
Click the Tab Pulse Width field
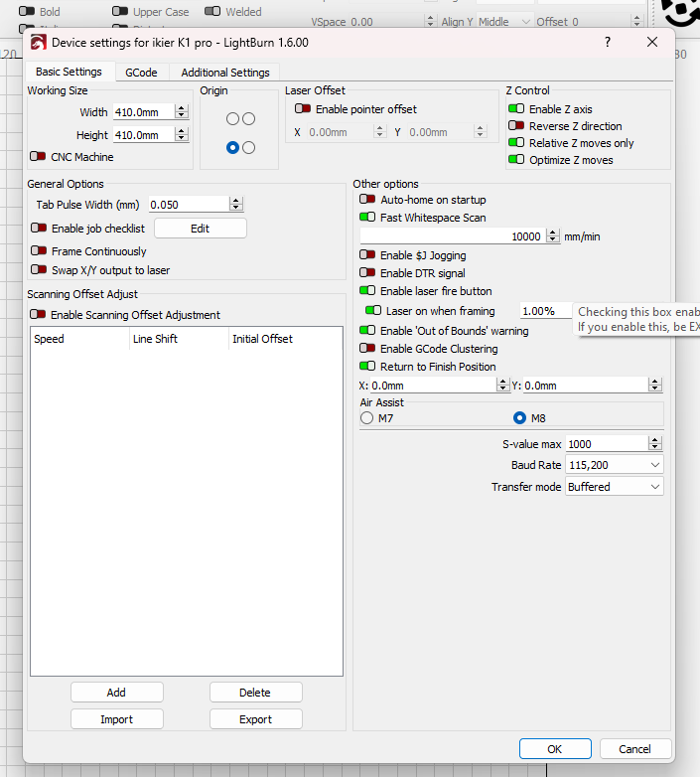[189, 205]
